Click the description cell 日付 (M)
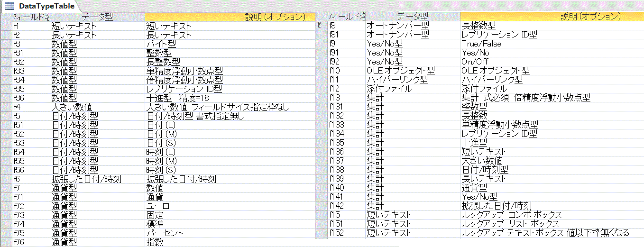This screenshot has height=247, width=644. 230,134
